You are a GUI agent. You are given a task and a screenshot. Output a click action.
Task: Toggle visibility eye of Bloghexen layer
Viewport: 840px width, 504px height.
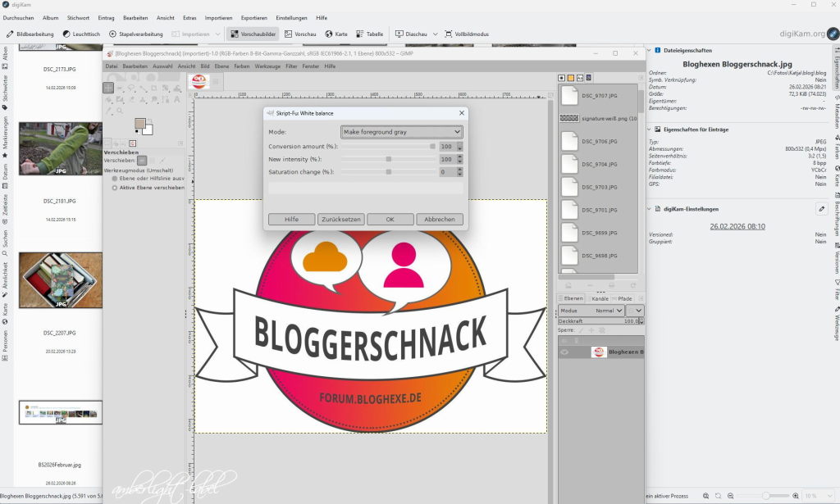pos(564,352)
